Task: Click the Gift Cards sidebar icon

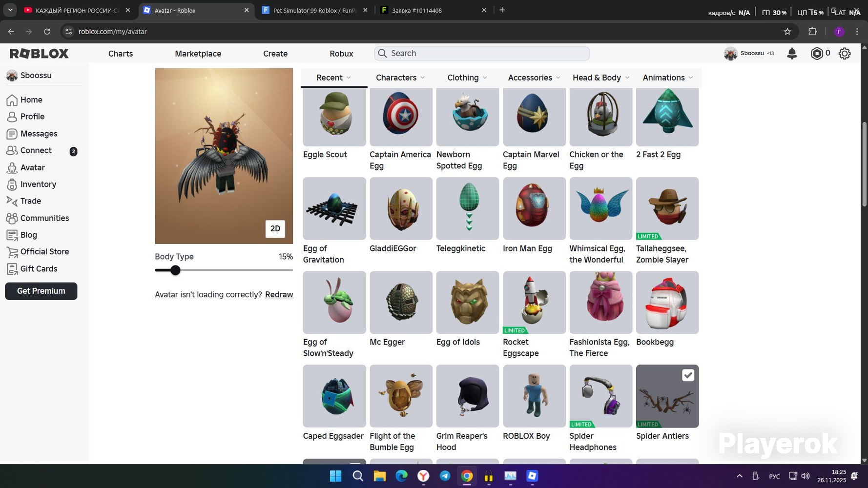Action: [x=12, y=269]
